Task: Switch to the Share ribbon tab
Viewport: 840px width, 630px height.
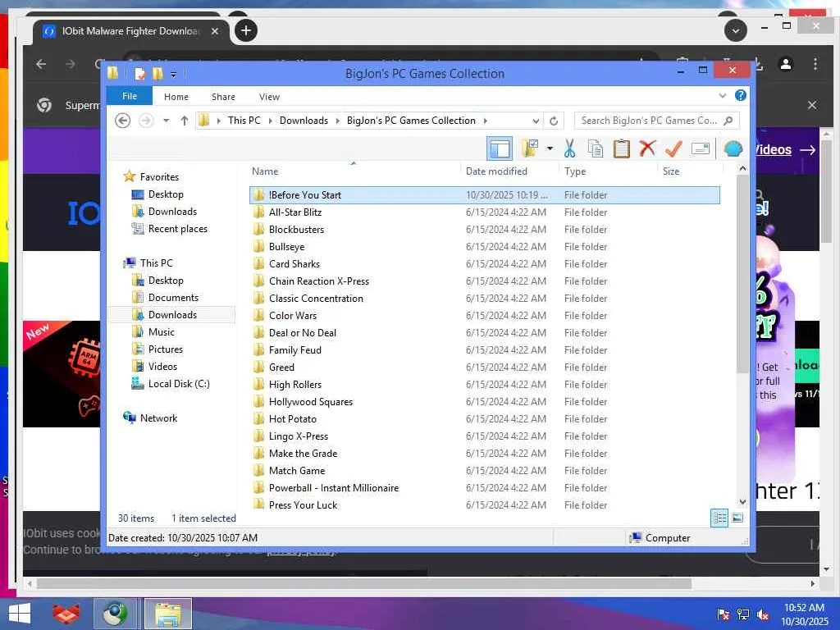Action: (x=223, y=97)
